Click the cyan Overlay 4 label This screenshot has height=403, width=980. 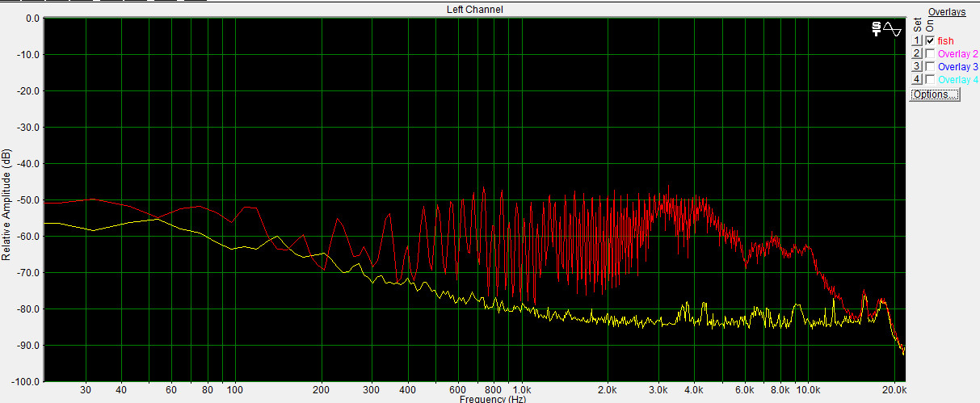click(x=957, y=79)
